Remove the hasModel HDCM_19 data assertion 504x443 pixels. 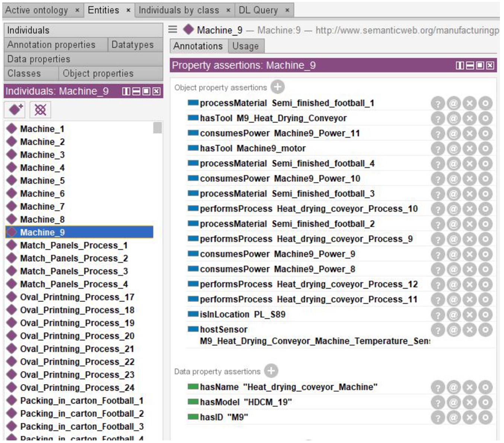[x=469, y=402]
